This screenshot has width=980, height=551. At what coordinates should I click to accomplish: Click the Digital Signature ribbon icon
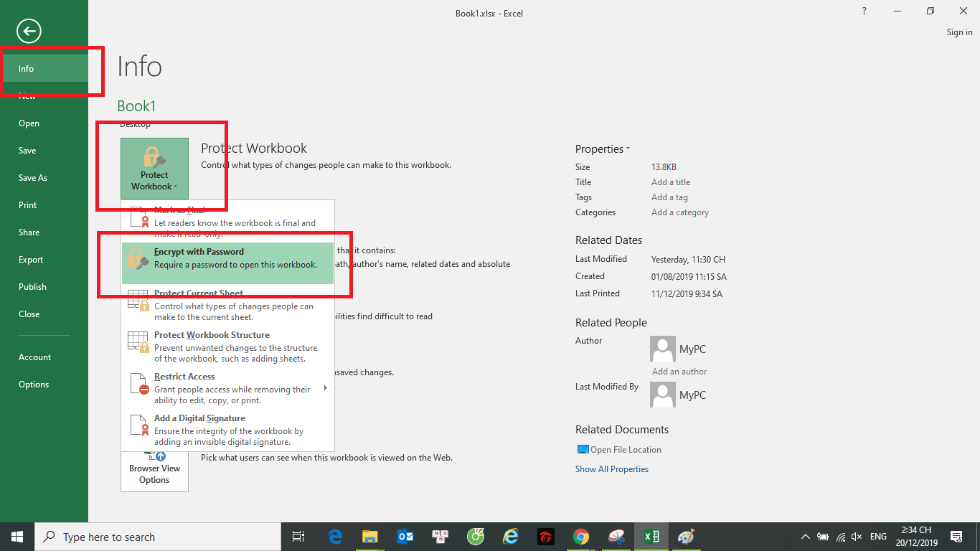(139, 425)
